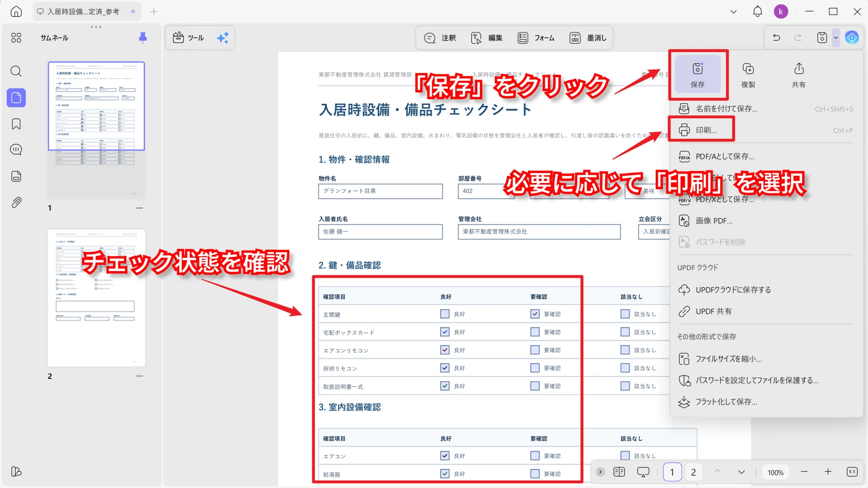Uncheck エアコンリモコン 良好 checkbox
The width and height of the screenshot is (868, 488).
point(445,350)
